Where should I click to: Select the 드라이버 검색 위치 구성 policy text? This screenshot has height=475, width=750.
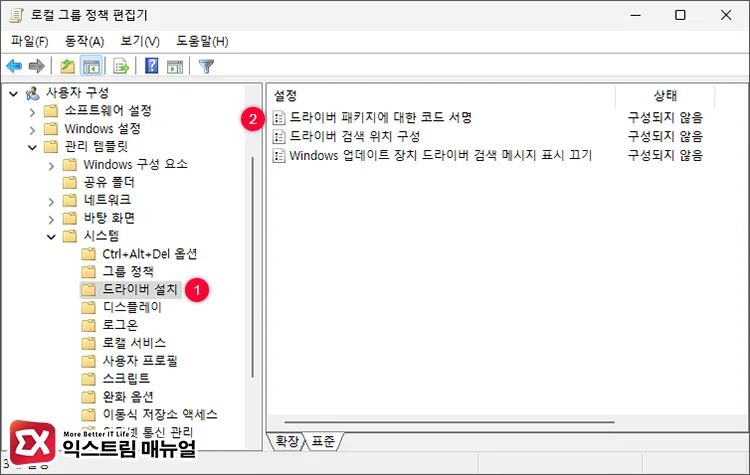pos(355,136)
